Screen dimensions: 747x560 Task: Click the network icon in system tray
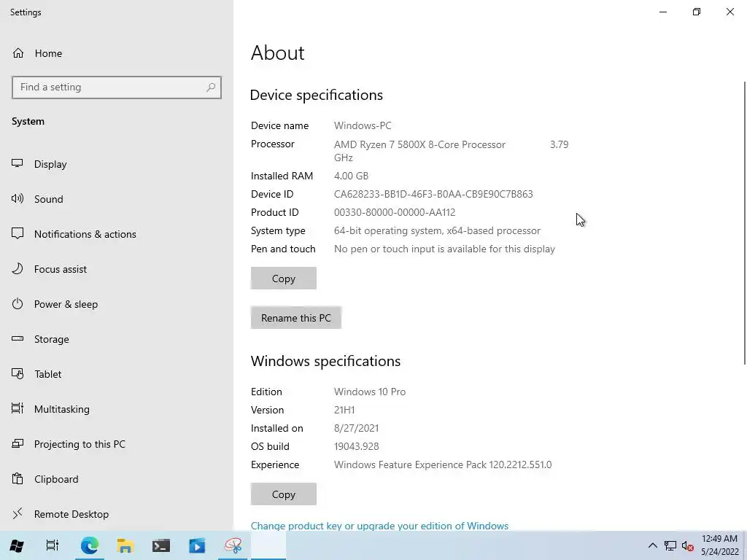pos(670,545)
